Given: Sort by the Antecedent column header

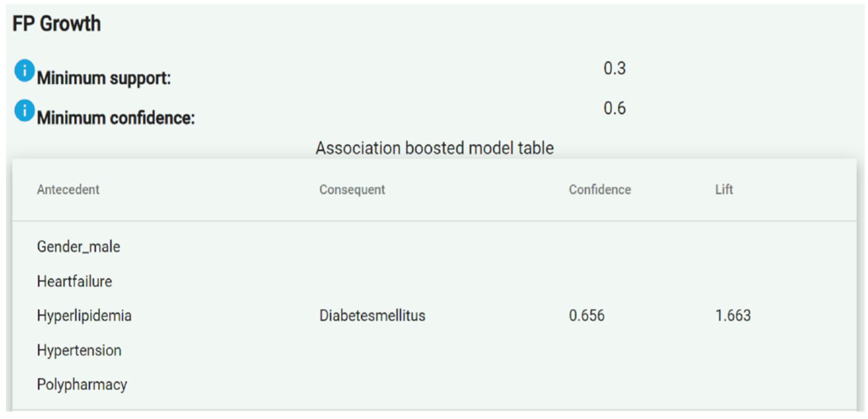Looking at the screenshot, I should (68, 190).
